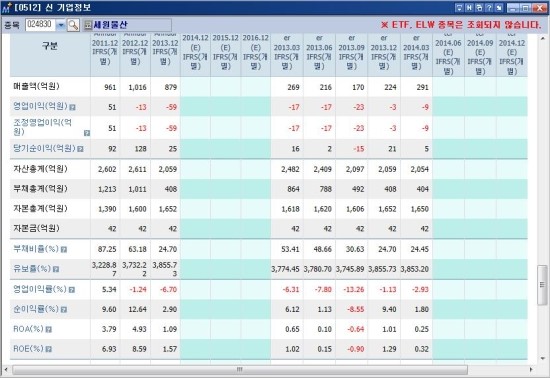This screenshot has width=550, height=378.
Task: Click the stock code field 024830
Action: click(40, 25)
